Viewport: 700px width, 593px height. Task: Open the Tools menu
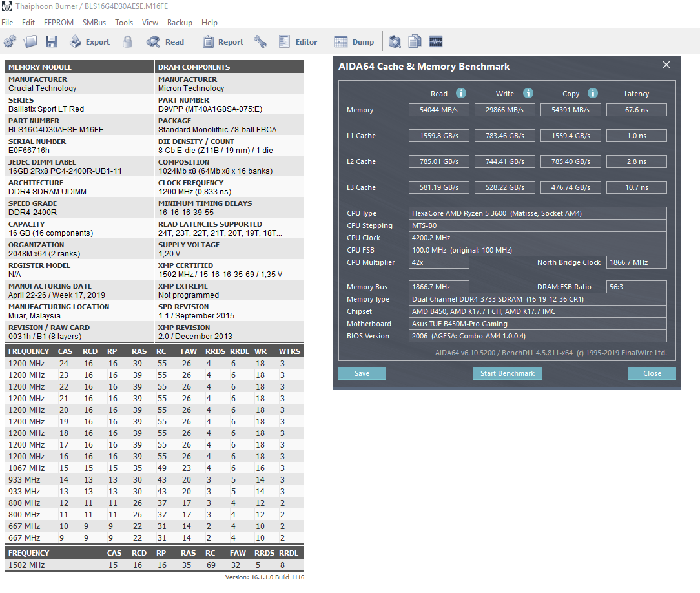(x=123, y=23)
